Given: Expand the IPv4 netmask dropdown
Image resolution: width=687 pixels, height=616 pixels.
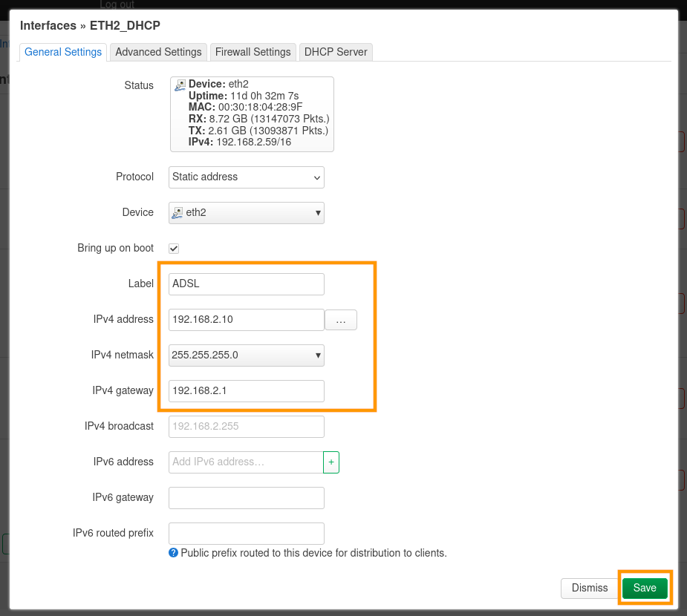Looking at the screenshot, I should (x=247, y=355).
